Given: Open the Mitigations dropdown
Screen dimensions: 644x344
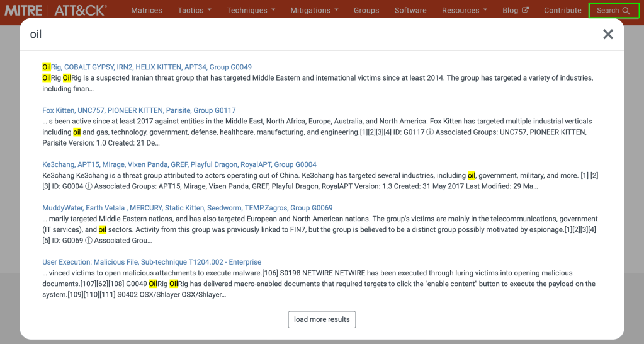Looking at the screenshot, I should tap(314, 10).
